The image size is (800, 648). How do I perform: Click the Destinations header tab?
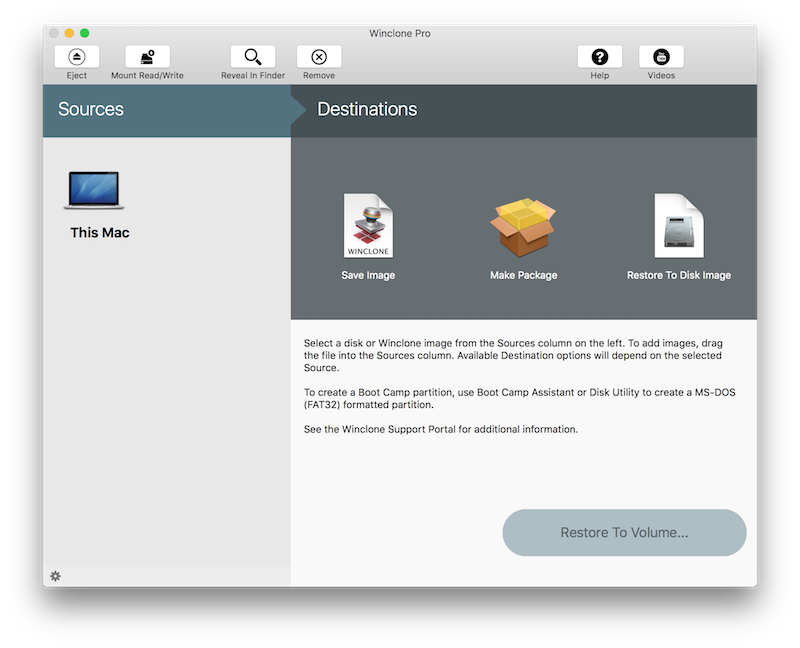(x=524, y=110)
